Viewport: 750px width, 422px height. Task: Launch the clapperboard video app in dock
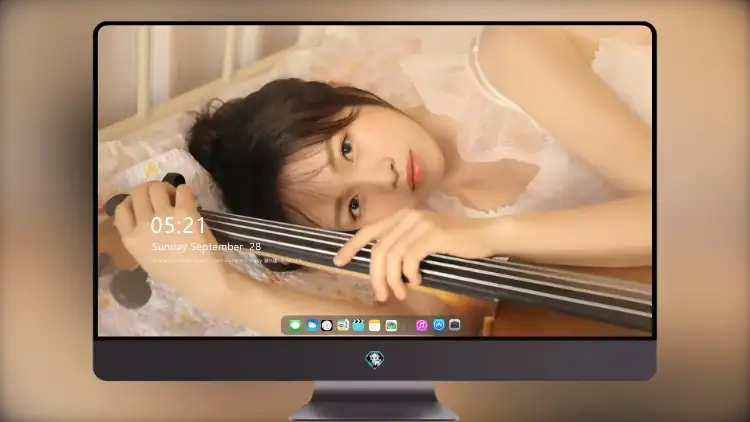358,325
